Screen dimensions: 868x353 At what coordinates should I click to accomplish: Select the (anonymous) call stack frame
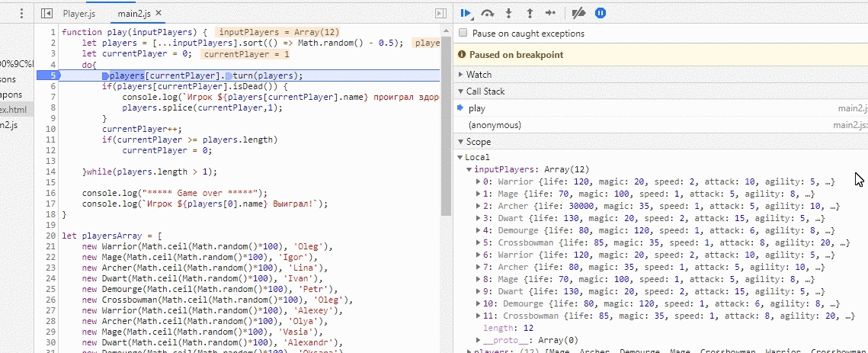coord(495,125)
